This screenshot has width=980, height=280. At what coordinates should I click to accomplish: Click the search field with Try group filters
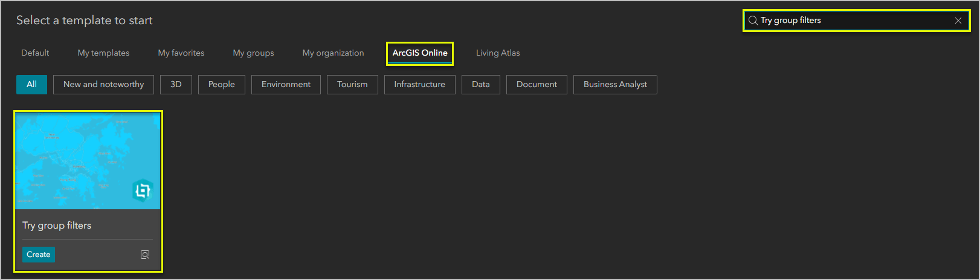coord(852,21)
